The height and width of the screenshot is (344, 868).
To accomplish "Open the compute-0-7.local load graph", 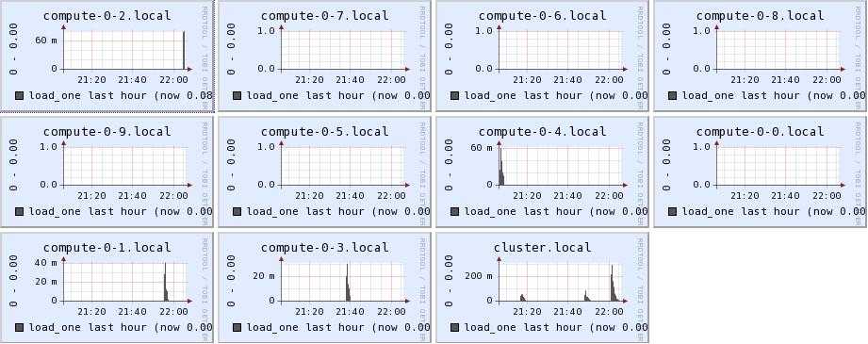I will pyautogui.click(x=324, y=56).
